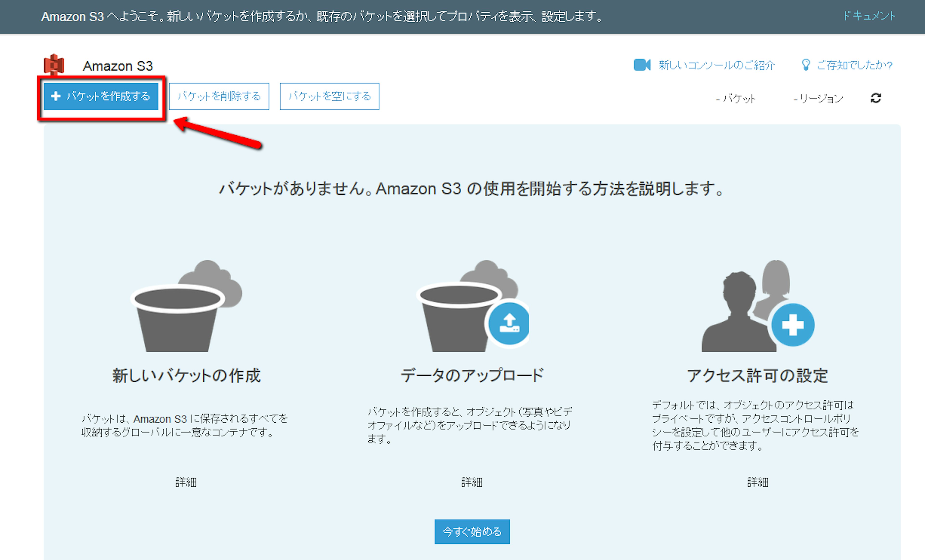The width and height of the screenshot is (925, 560).
Task: Open 詳細 under データのアップロード
Action: click(x=472, y=482)
